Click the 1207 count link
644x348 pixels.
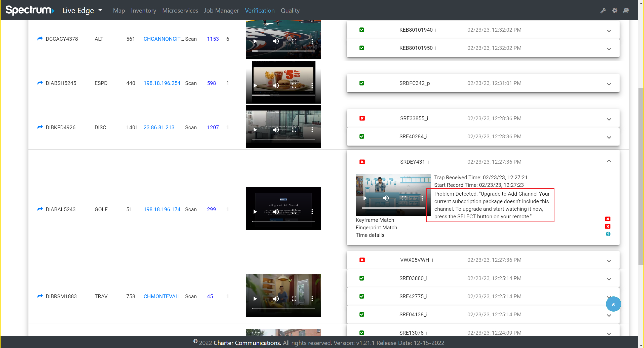[213, 127]
